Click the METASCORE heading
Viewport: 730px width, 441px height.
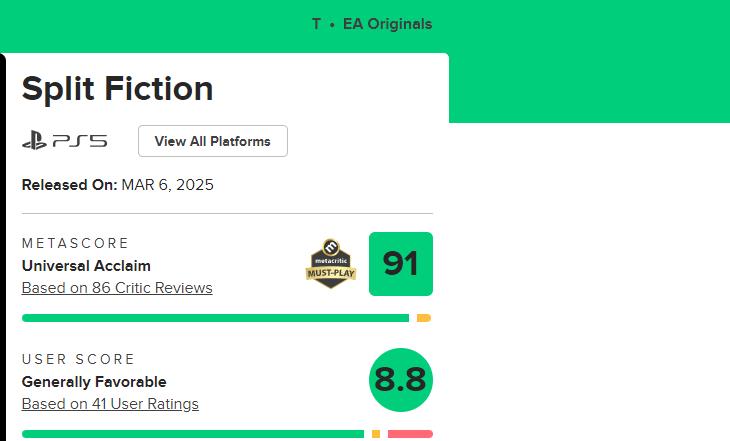[x=76, y=244]
